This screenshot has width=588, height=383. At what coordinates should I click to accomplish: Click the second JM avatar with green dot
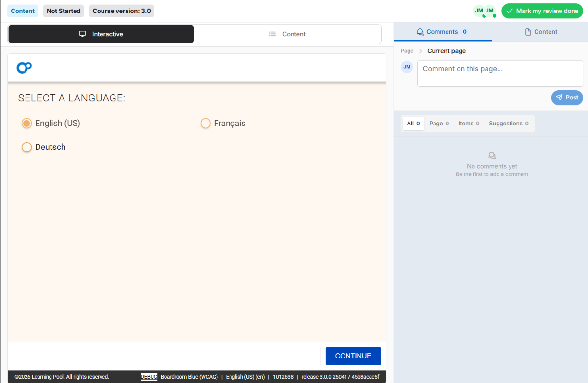coord(490,11)
